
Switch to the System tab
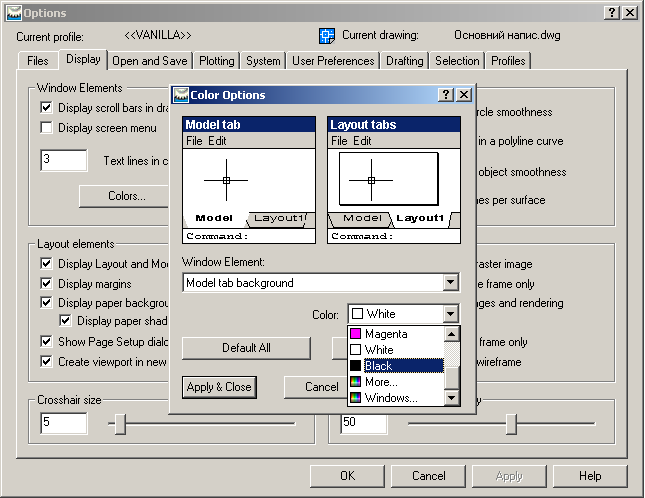pyautogui.click(x=263, y=61)
